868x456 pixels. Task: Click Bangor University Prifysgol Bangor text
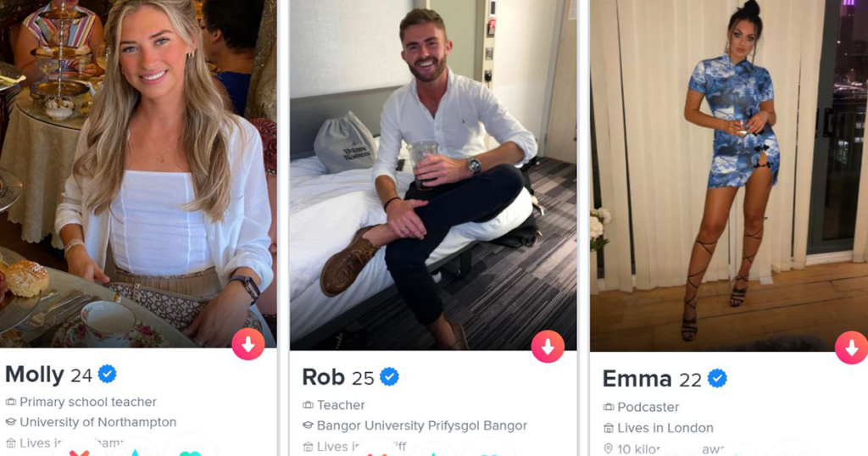[x=422, y=425]
